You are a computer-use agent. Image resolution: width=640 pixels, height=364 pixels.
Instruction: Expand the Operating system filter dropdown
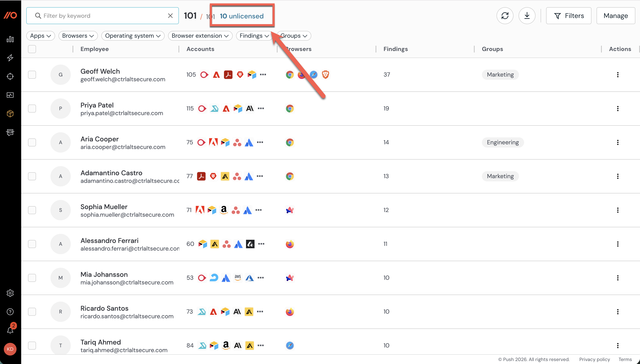(133, 36)
